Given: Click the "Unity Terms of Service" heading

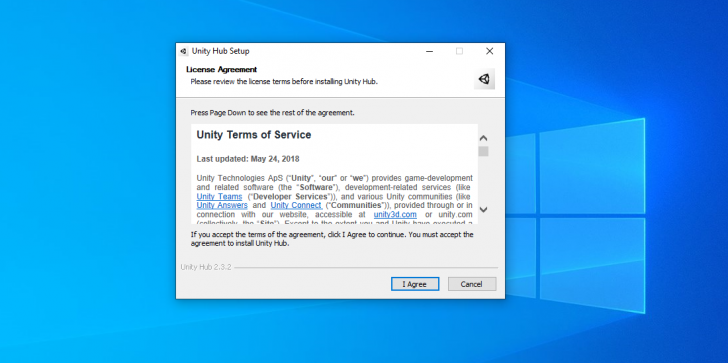Looking at the screenshot, I should 254,135.
